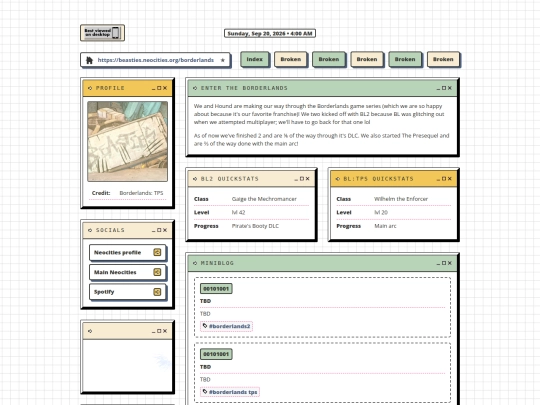
Task: Click the 00101001 badge above #borderlands2
Action: point(216,289)
